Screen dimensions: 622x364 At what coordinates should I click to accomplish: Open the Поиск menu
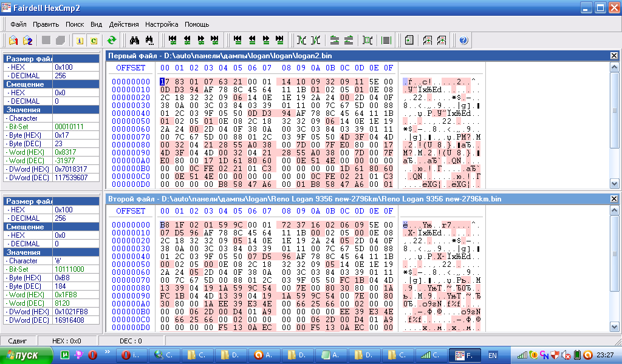(75, 24)
